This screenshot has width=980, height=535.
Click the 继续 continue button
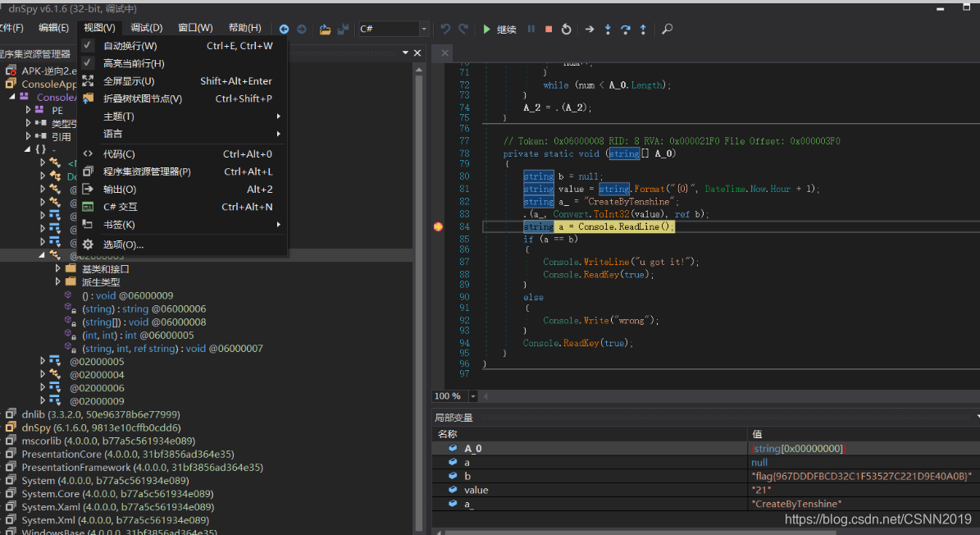[499, 30]
